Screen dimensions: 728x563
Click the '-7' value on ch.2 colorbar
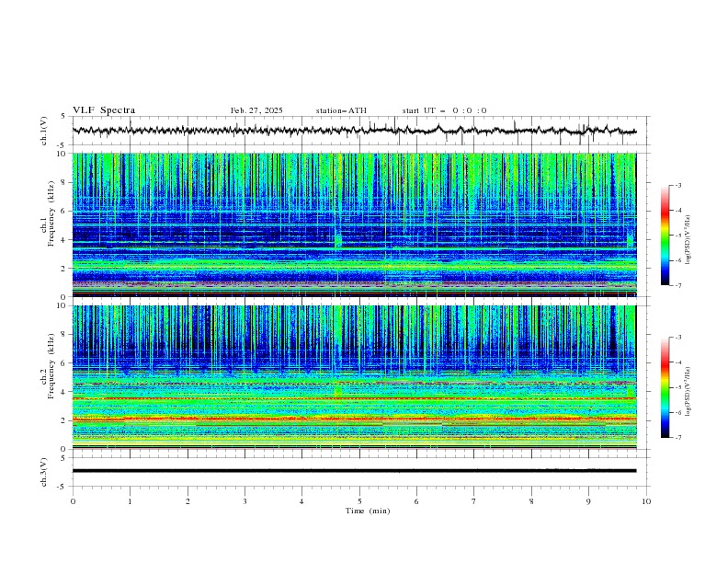click(x=677, y=437)
